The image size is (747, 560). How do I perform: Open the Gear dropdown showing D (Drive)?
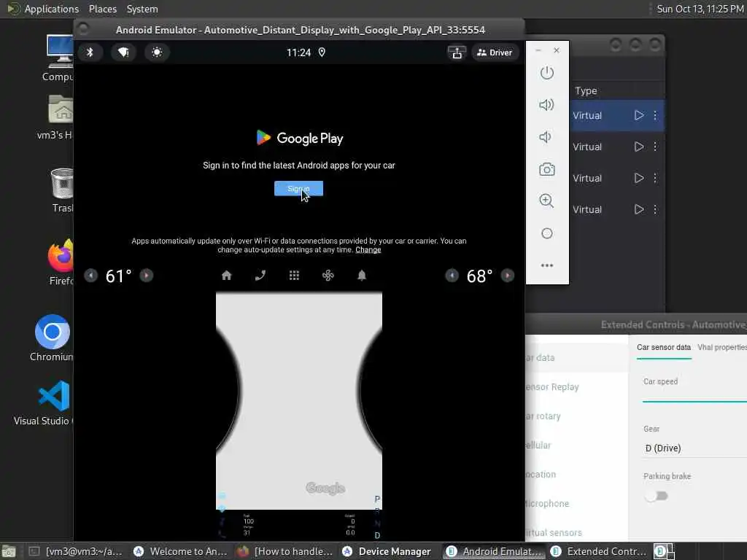tap(694, 448)
